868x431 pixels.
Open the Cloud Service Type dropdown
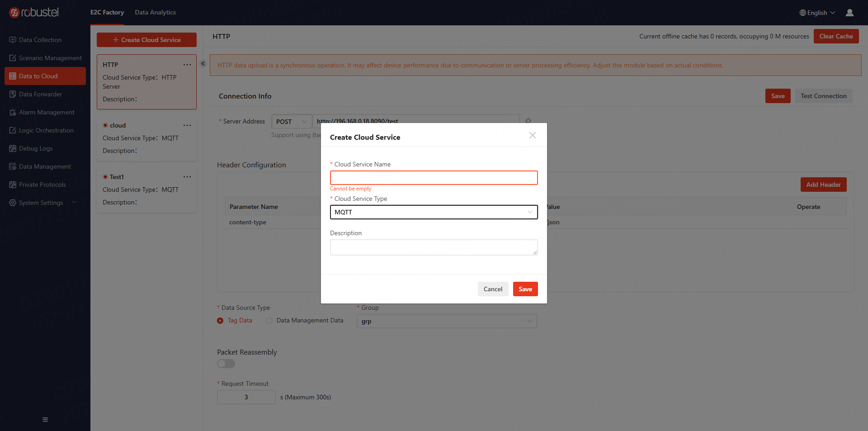tap(434, 212)
